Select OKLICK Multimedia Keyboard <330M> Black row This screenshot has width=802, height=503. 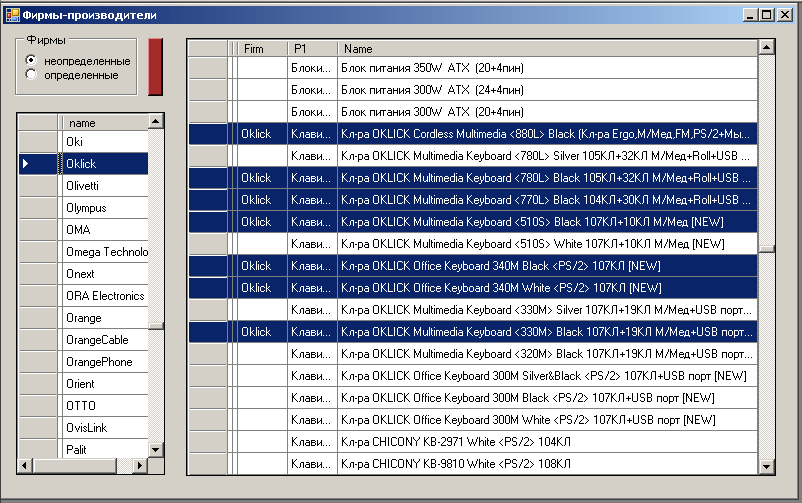[473, 332]
